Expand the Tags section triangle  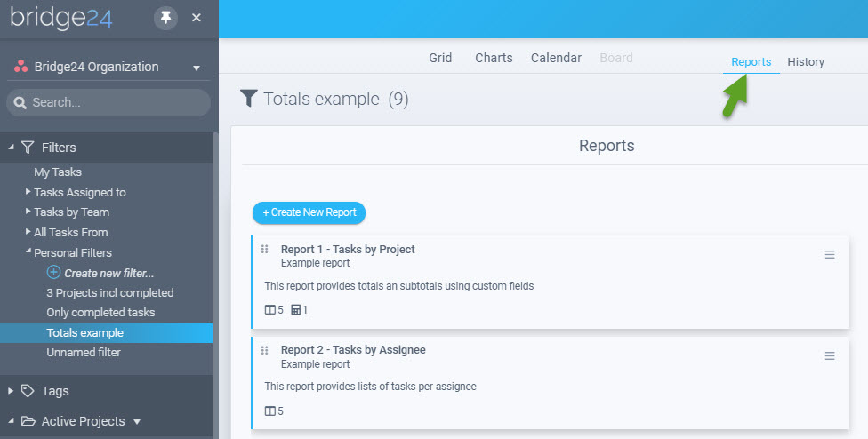(11, 391)
